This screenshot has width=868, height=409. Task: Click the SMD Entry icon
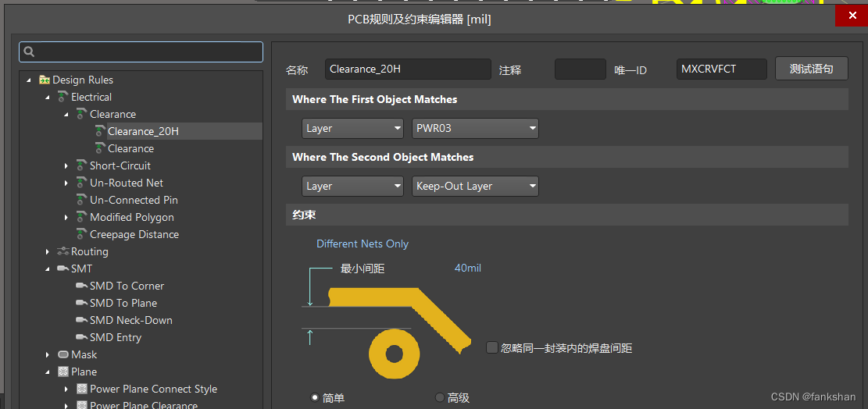(81, 337)
